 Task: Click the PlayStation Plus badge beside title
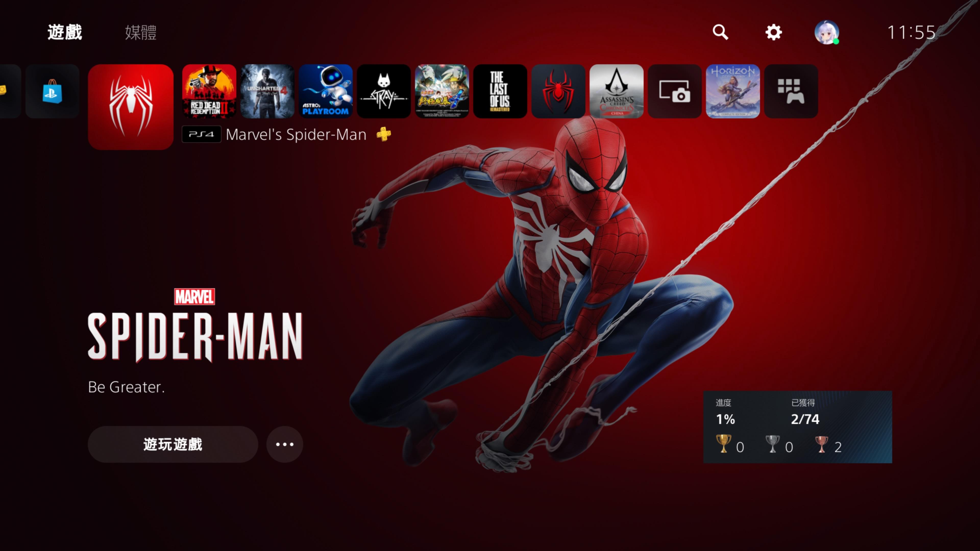click(384, 134)
